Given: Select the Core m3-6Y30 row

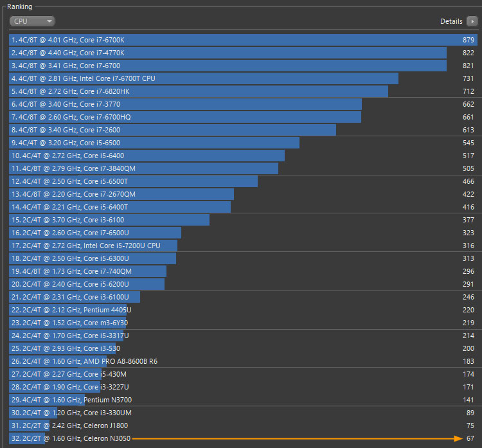Looking at the screenshot, I should (243, 323).
